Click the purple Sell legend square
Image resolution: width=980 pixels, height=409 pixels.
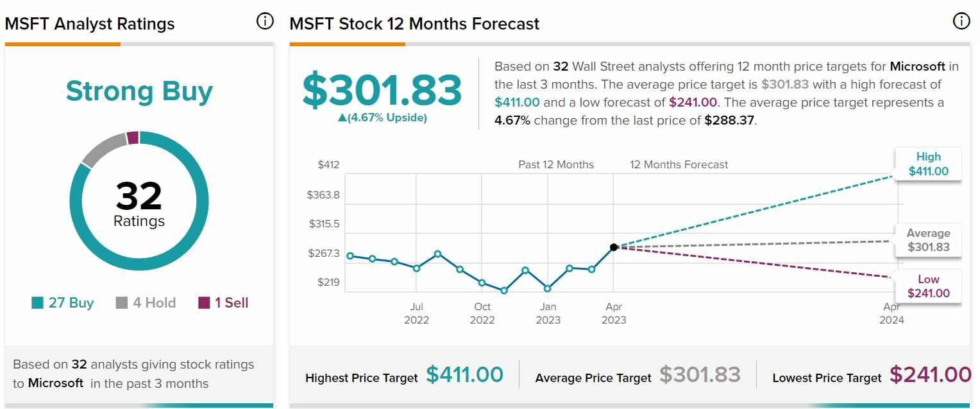tap(204, 303)
